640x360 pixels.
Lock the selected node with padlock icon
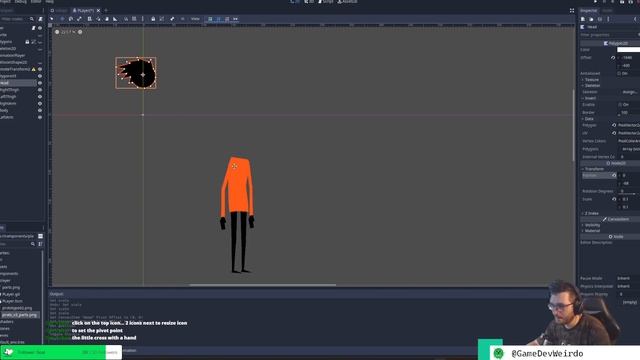point(153,19)
